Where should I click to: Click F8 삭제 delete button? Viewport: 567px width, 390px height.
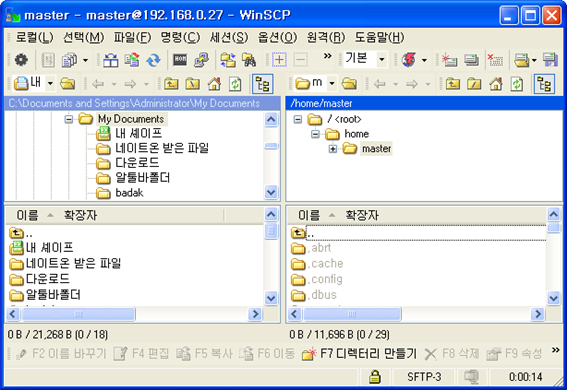(452, 353)
